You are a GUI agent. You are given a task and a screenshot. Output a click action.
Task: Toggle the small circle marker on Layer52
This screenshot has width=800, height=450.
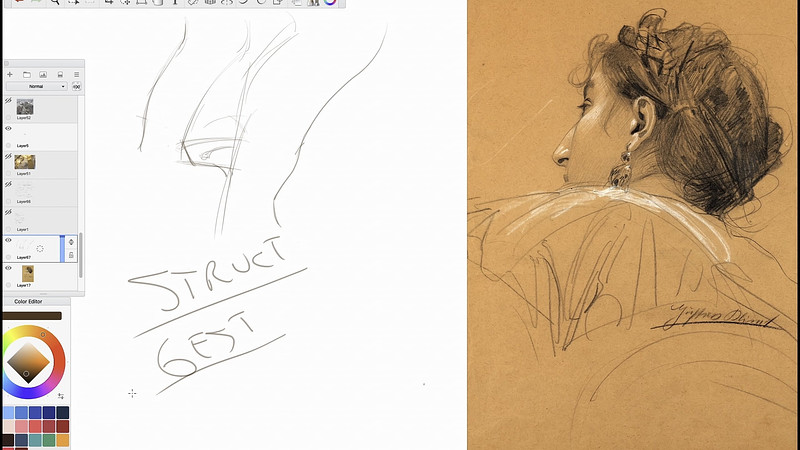point(8,117)
